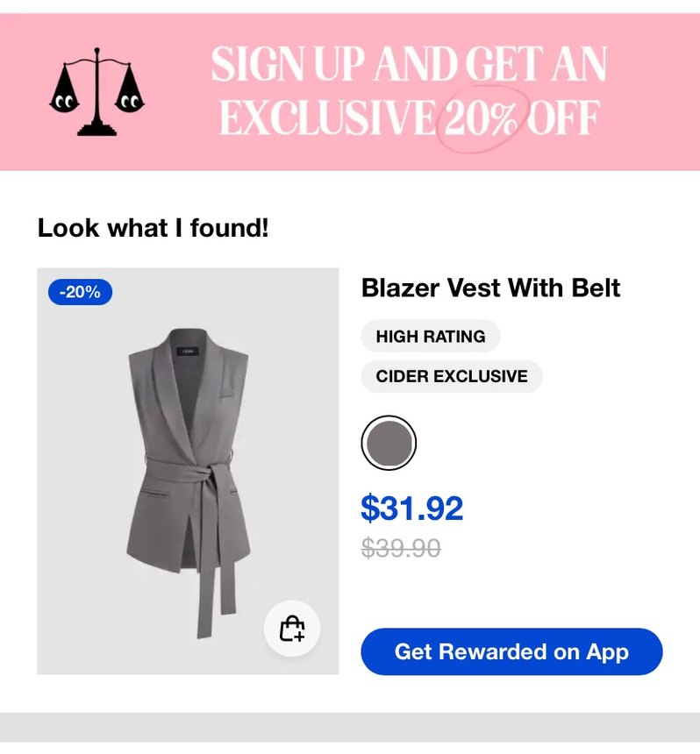Click the Get Rewarded on App button
The image size is (700, 754).
511,651
